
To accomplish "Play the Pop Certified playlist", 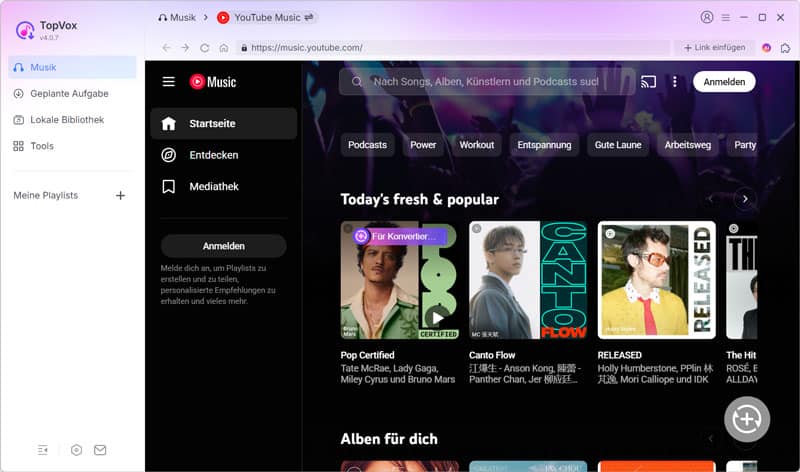I will coord(438,318).
